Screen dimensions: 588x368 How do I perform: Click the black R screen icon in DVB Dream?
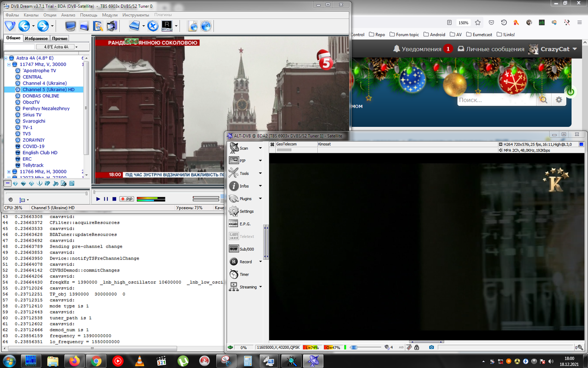pyautogui.click(x=167, y=26)
